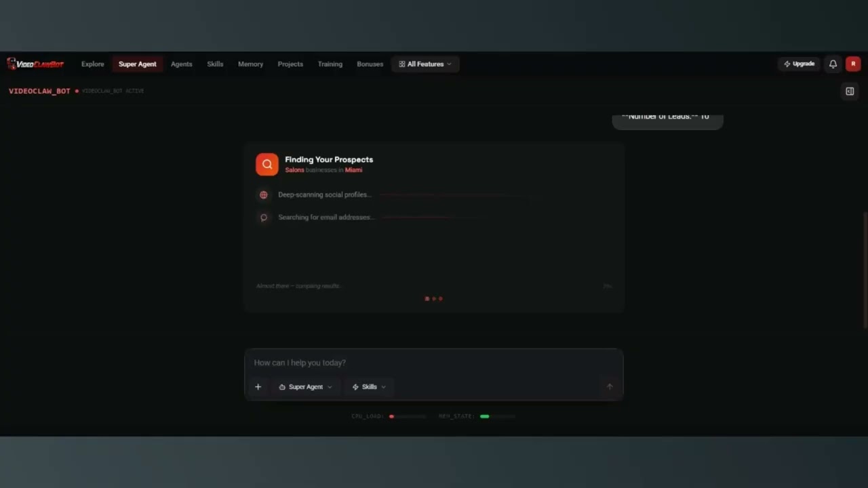The width and height of the screenshot is (868, 488).
Task: Switch to the Agents tab
Action: pos(182,64)
